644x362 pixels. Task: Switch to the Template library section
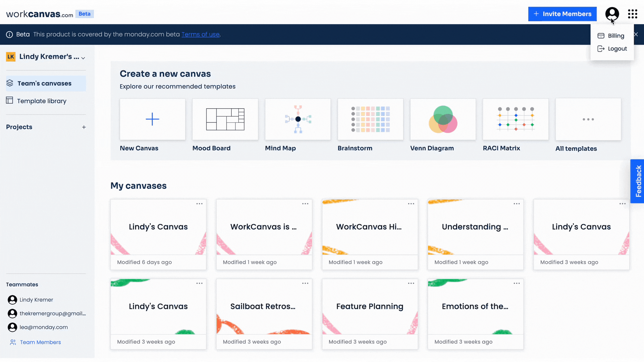coord(42,101)
